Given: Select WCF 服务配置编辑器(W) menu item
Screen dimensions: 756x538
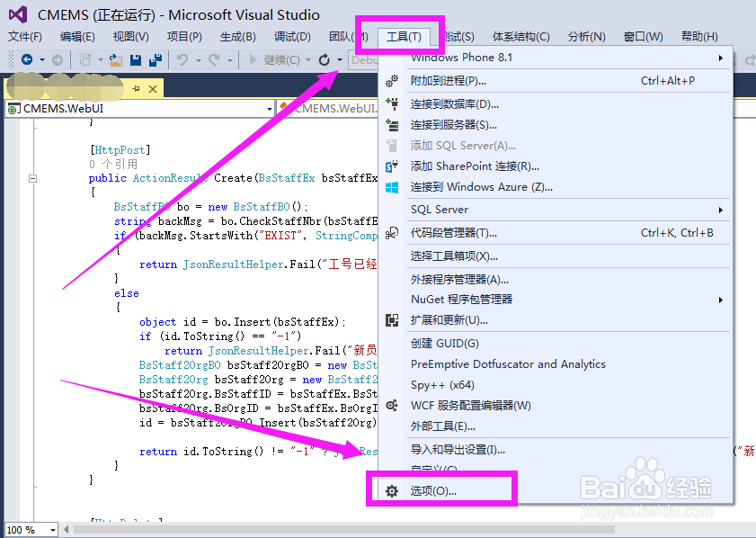Looking at the screenshot, I should coord(556,406).
